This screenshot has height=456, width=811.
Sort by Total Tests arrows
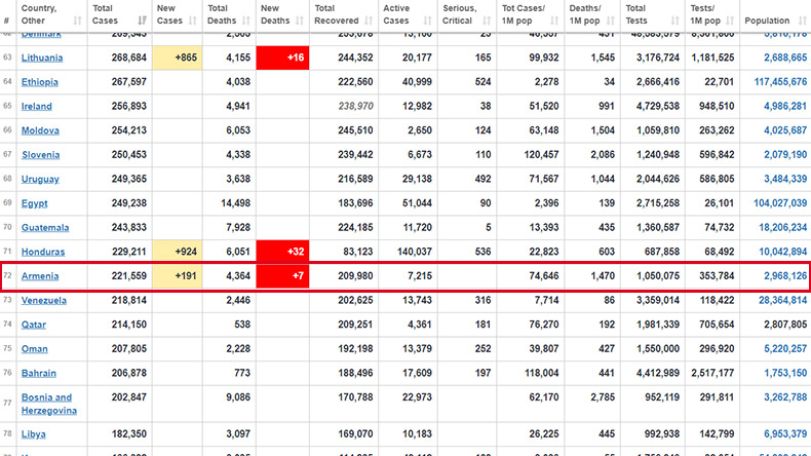pos(675,21)
